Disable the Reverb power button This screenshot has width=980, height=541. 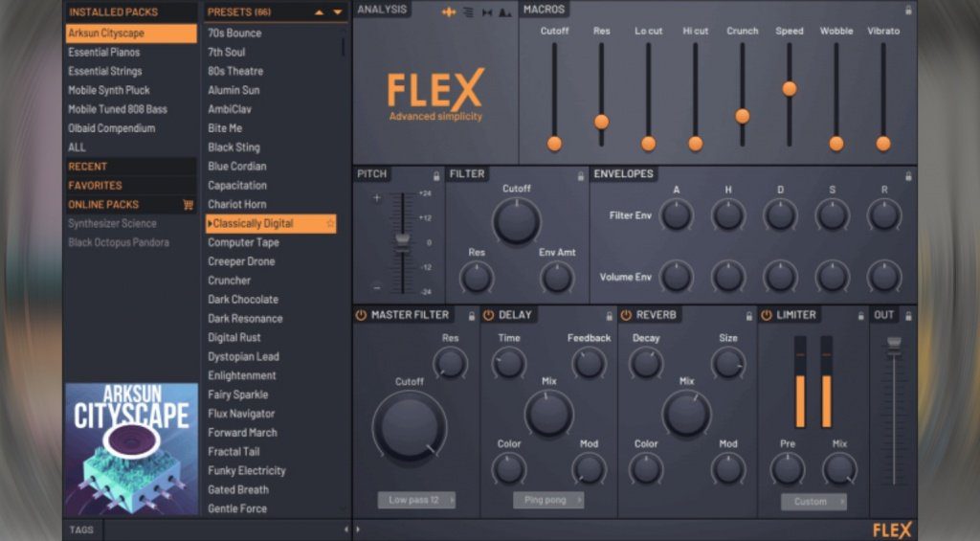coord(626,315)
